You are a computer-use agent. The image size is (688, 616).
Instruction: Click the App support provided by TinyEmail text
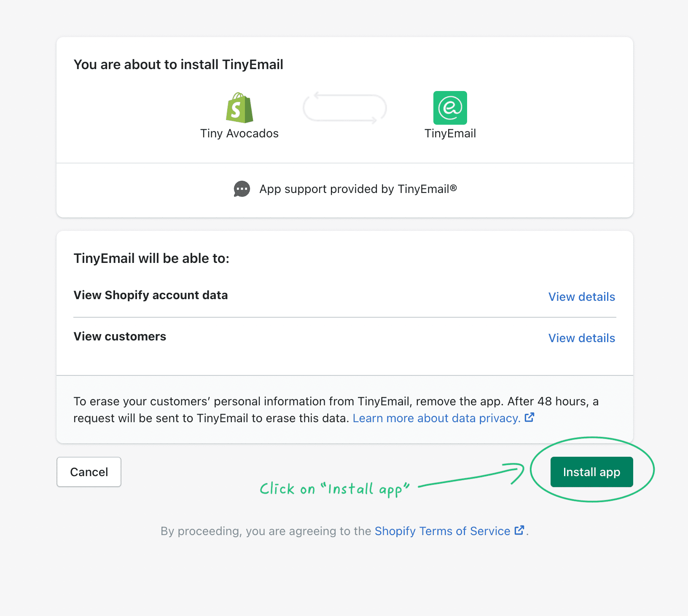tap(358, 189)
